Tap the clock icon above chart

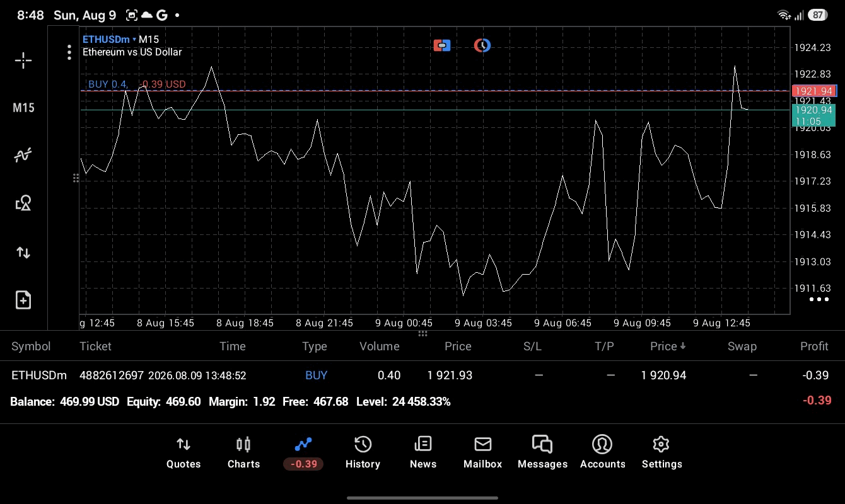point(482,45)
